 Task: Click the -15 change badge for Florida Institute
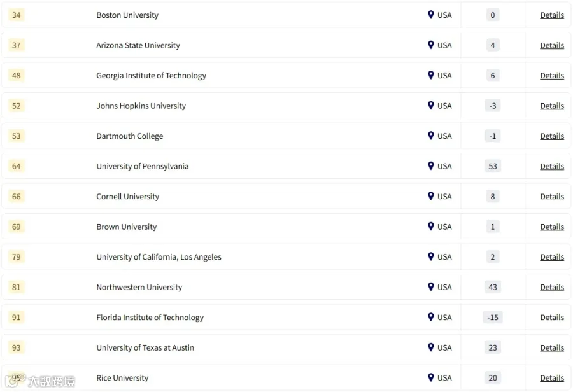click(x=493, y=318)
